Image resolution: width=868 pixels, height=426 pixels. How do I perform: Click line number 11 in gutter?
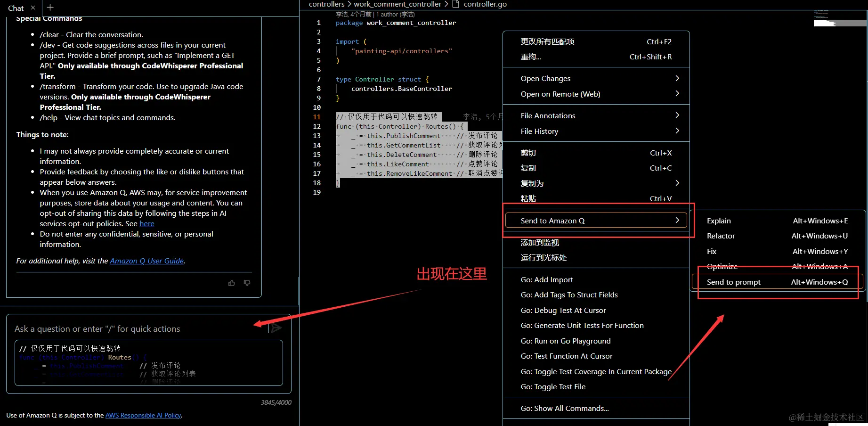click(x=316, y=117)
